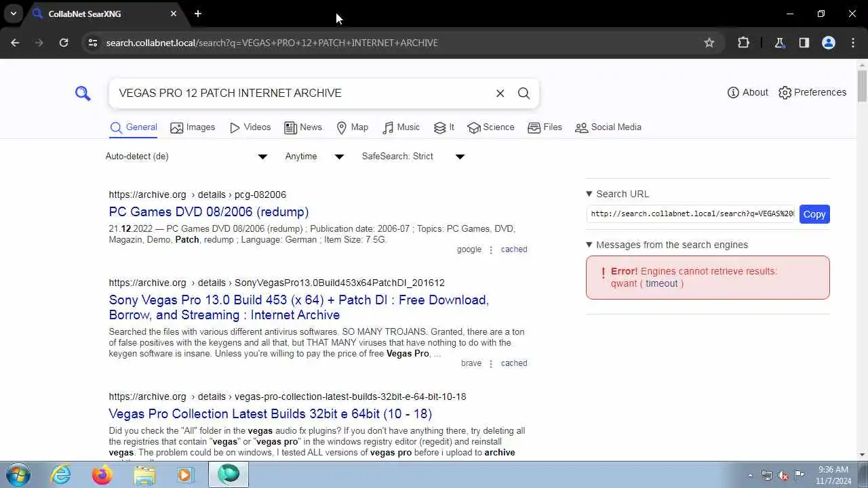Screen dimensions: 868x488
Task: Click the browser address bar URL
Action: click(272, 43)
